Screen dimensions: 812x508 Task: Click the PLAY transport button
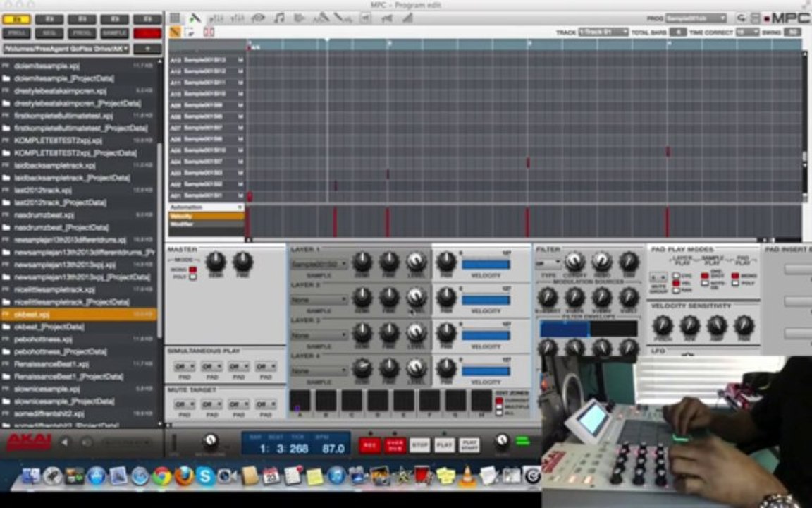point(444,445)
